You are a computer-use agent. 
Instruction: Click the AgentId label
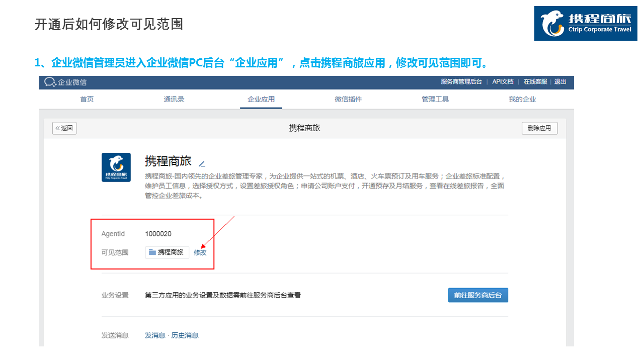pos(113,234)
